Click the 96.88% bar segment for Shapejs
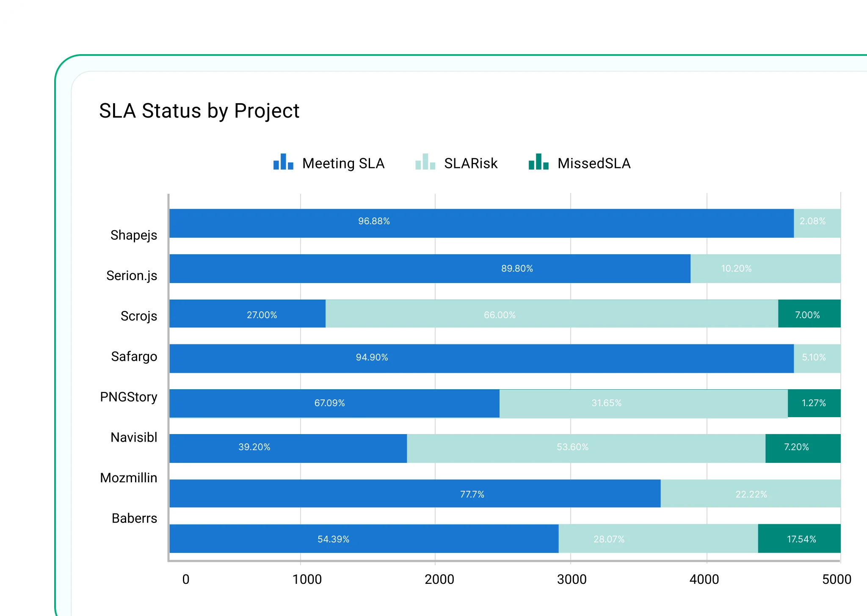The width and height of the screenshot is (867, 616). click(x=480, y=220)
